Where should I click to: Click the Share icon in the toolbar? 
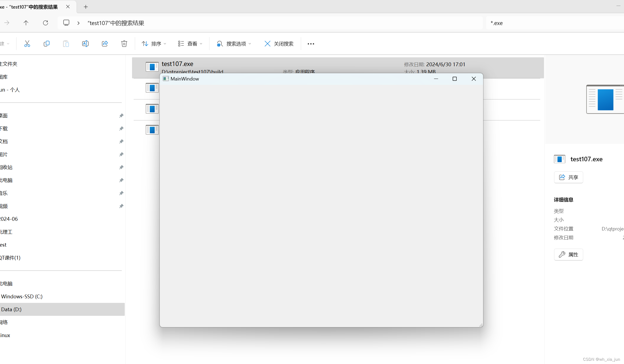pyautogui.click(x=105, y=43)
